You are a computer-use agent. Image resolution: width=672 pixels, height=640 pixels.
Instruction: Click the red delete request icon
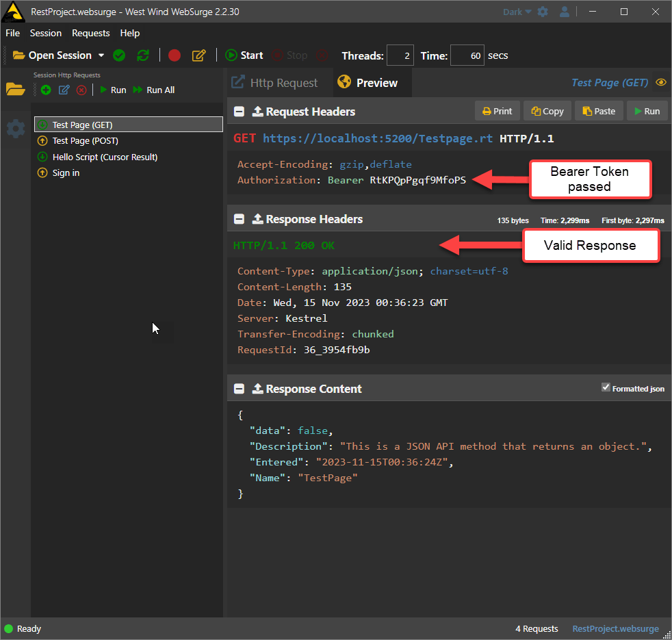click(81, 90)
